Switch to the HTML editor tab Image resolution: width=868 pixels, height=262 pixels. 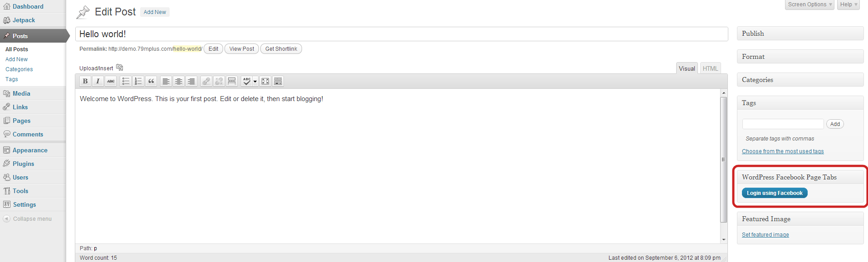(x=710, y=68)
